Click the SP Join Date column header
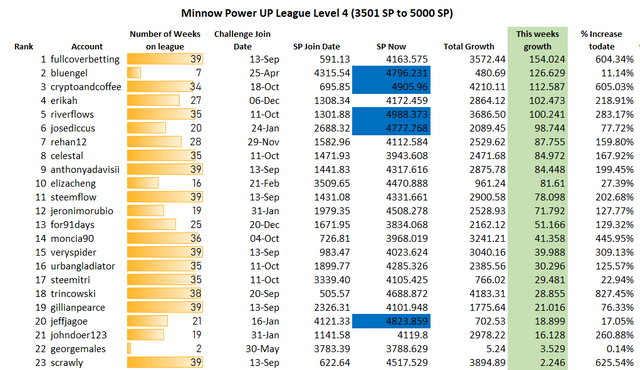 click(316, 47)
